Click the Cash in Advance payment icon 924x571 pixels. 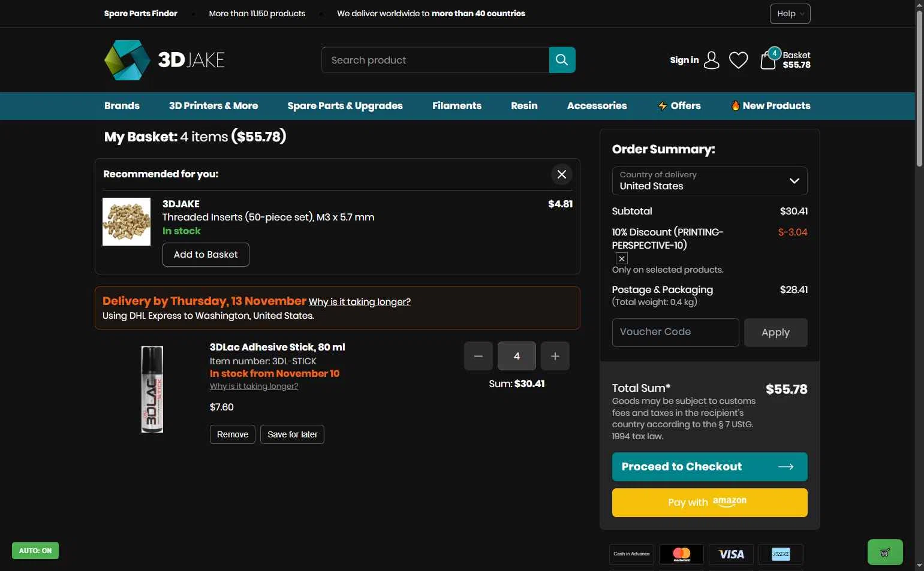tap(631, 554)
